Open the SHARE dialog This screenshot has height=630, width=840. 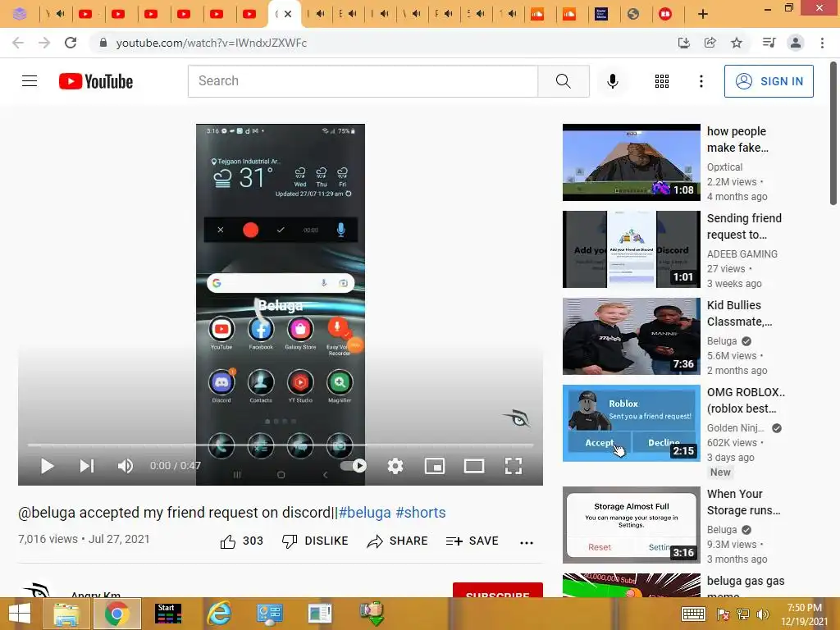(397, 541)
